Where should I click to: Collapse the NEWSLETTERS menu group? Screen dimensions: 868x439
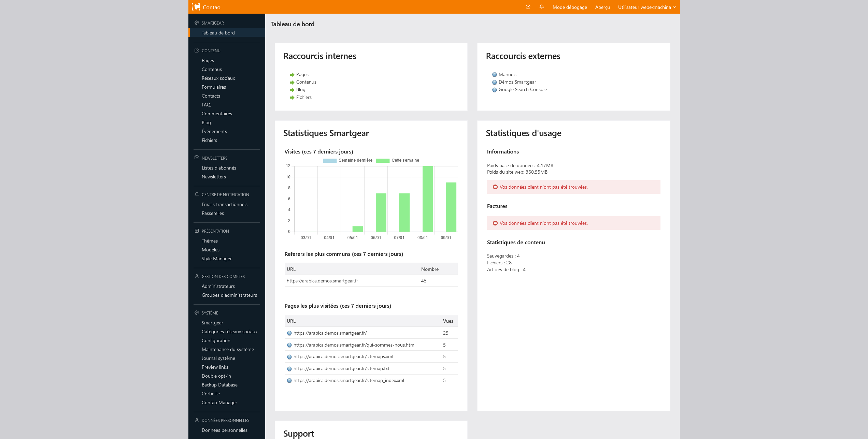pyautogui.click(x=214, y=158)
